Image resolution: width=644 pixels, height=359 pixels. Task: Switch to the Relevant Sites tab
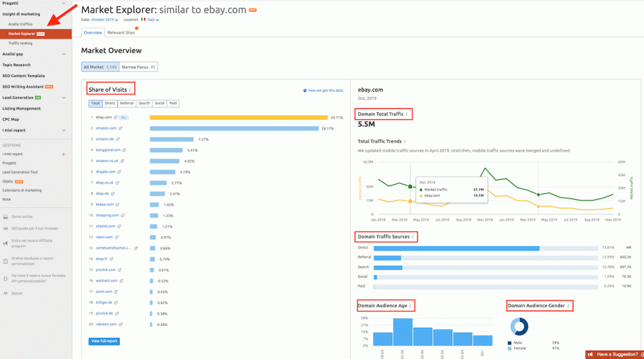(x=121, y=33)
